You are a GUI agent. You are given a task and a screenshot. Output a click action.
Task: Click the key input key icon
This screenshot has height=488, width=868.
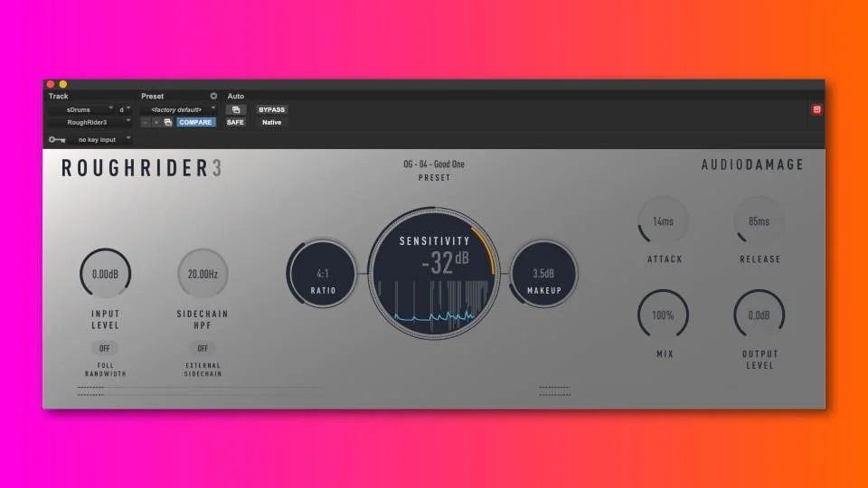click(56, 139)
